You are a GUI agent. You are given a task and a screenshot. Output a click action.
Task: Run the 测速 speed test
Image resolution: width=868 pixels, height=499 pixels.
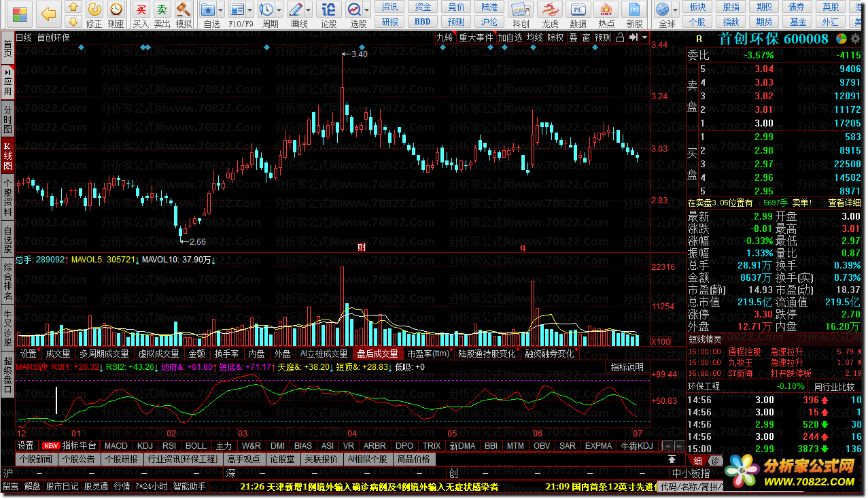point(116,14)
